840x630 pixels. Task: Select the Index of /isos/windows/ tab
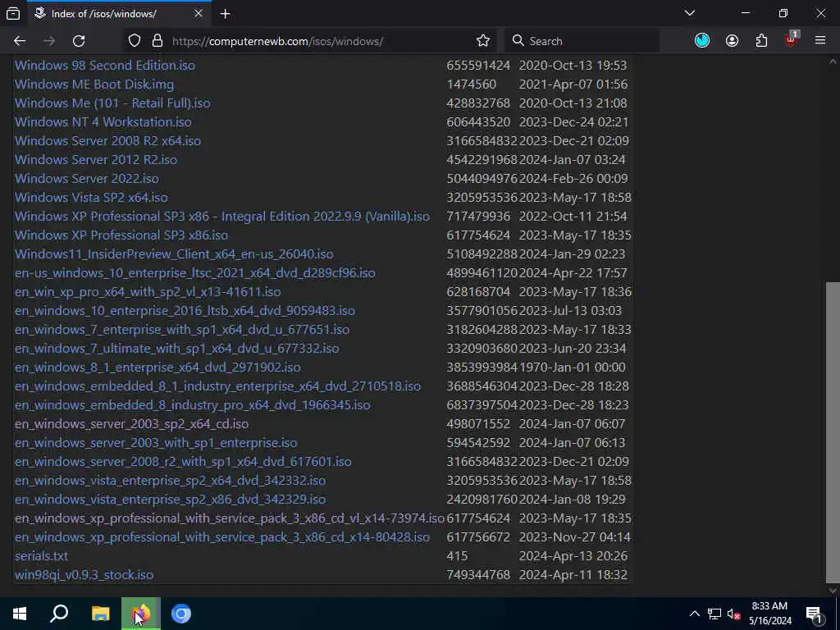(117, 14)
